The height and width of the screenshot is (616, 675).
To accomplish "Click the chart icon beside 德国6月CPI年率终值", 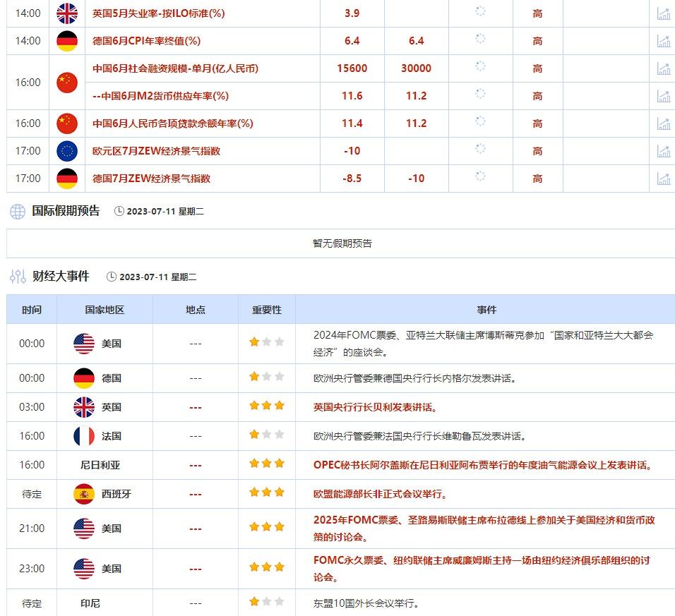I will (663, 40).
